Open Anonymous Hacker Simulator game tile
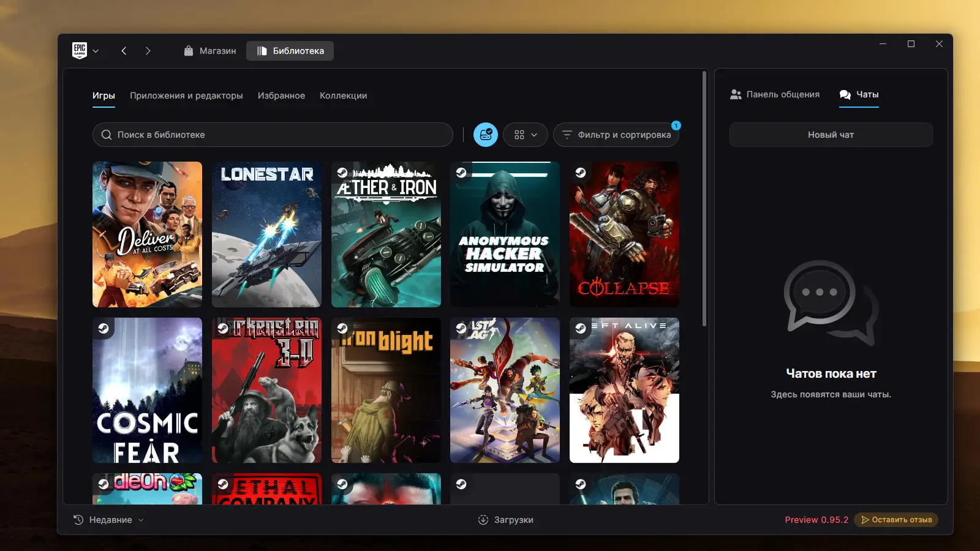The image size is (980, 551). tap(505, 234)
